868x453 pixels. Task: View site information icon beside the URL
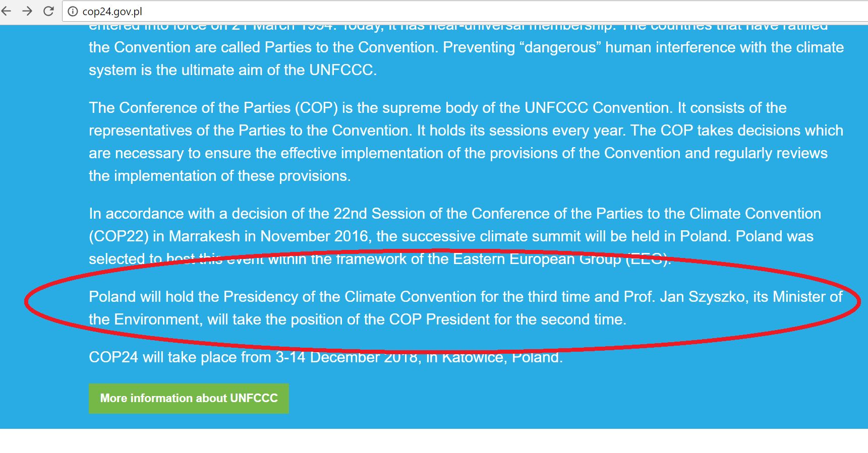73,12
